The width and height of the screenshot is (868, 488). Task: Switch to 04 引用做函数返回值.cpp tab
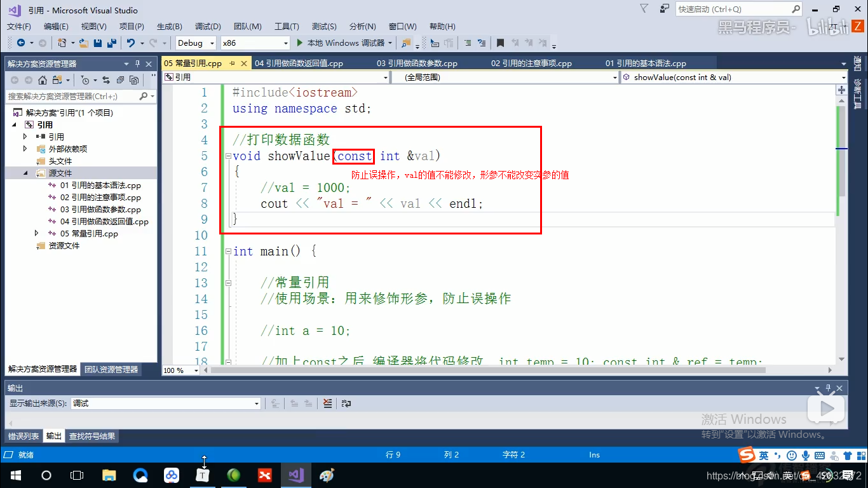(x=299, y=63)
